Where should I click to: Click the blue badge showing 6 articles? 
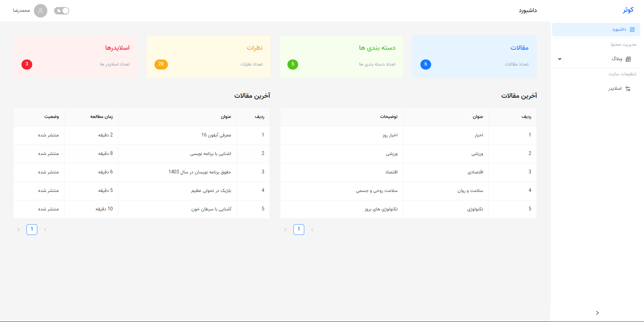point(425,64)
